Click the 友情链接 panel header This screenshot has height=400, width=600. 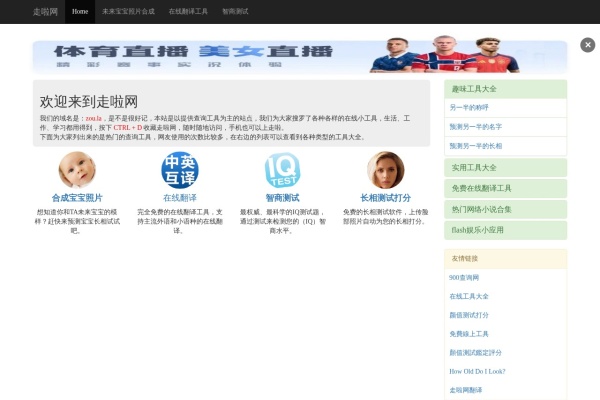505,259
